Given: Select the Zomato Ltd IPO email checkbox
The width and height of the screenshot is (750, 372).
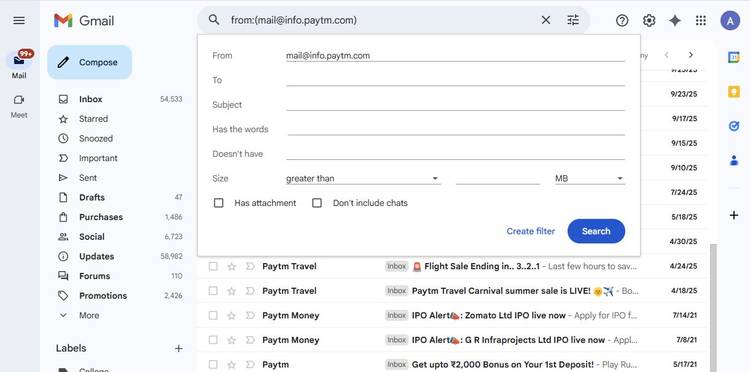Looking at the screenshot, I should tap(213, 316).
